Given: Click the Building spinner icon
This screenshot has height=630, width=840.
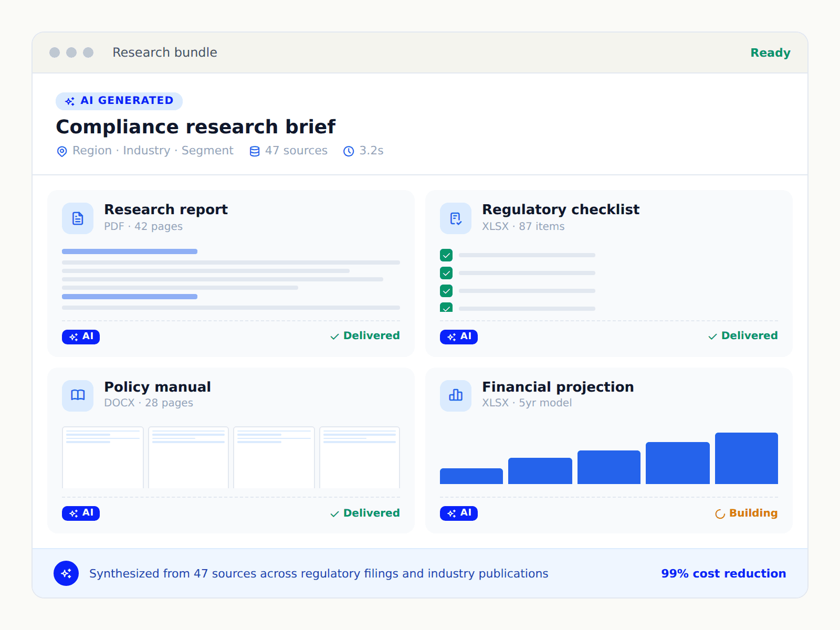Looking at the screenshot, I should tap(720, 514).
